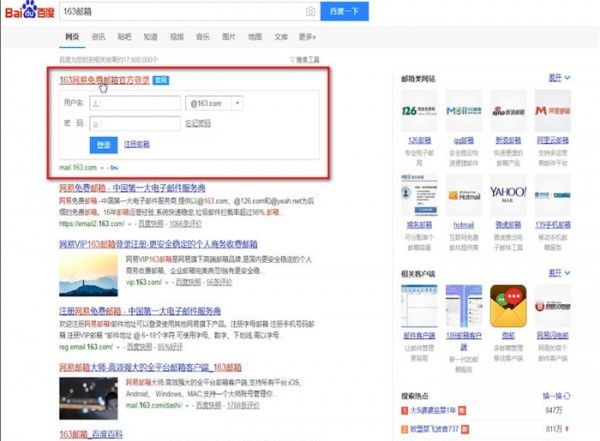Click the 忘记密码 forgot password link
This screenshot has width=600, height=441.
coord(198,123)
